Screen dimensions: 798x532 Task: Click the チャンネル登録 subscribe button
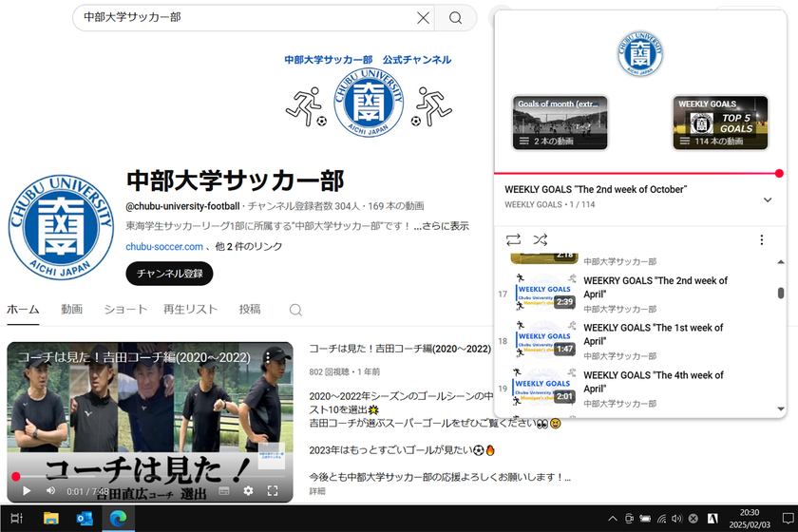point(169,274)
